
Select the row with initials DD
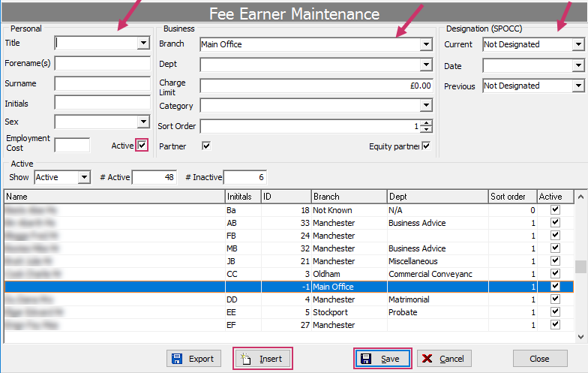point(289,299)
